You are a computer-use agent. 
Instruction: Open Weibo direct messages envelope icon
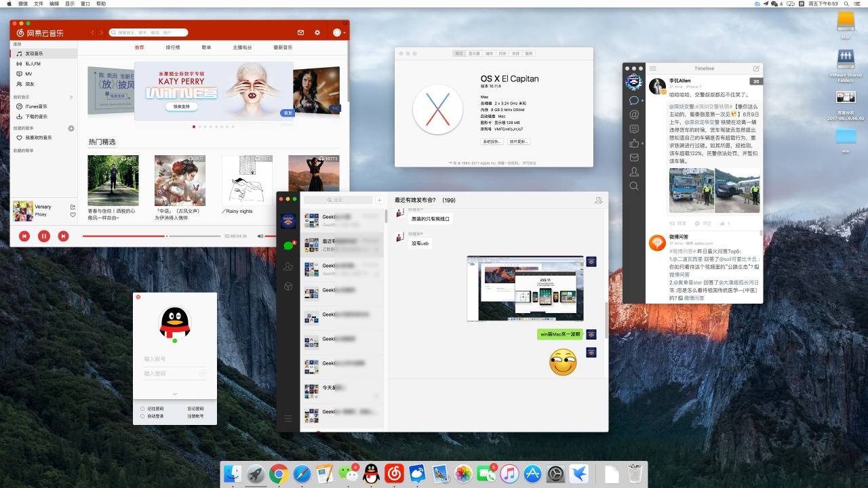click(x=634, y=157)
